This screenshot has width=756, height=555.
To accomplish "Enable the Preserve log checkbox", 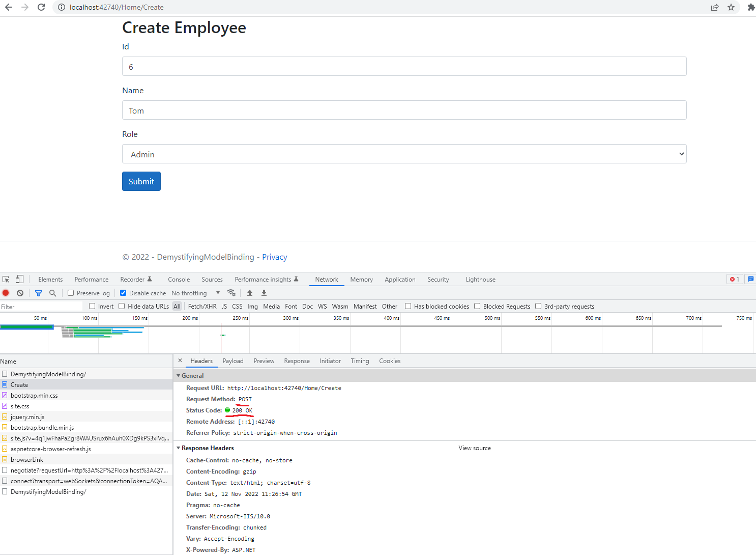I will tap(71, 293).
